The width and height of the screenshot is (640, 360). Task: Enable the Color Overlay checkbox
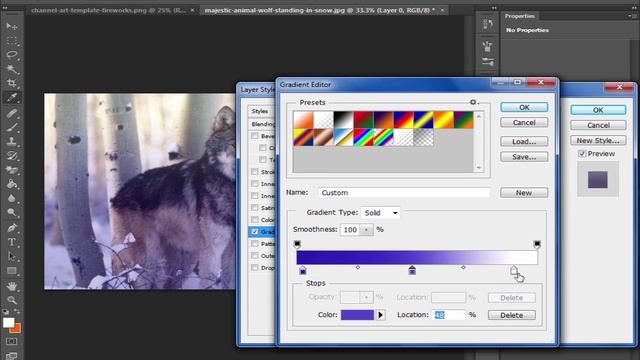tap(255, 220)
